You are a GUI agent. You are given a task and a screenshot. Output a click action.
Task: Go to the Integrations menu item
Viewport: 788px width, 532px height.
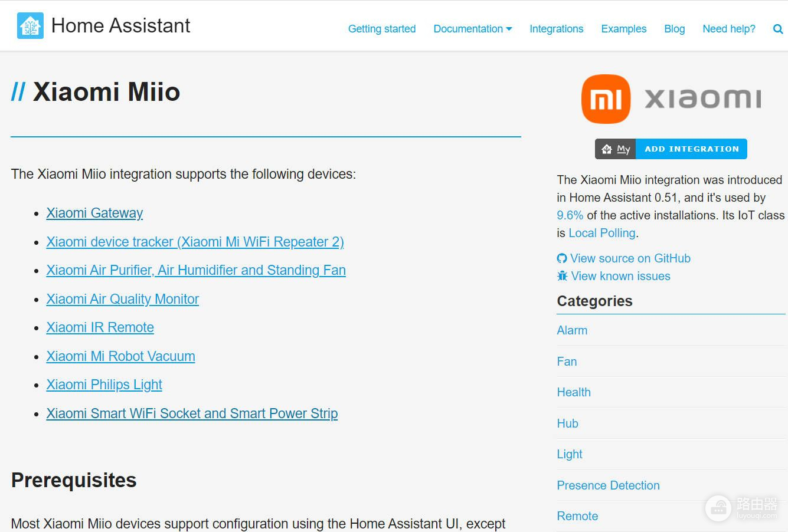pos(556,29)
